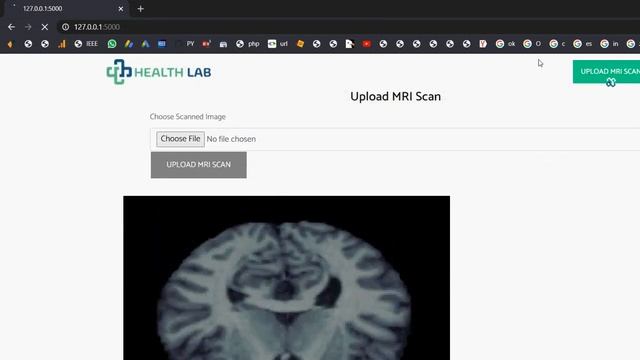The image size is (640, 360).
Task: Open the Google bookmark labeled O
Action: point(532,44)
